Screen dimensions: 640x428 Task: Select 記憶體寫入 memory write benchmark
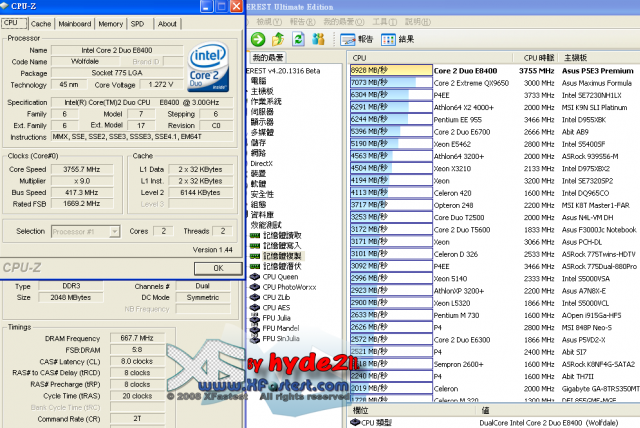tap(282, 246)
